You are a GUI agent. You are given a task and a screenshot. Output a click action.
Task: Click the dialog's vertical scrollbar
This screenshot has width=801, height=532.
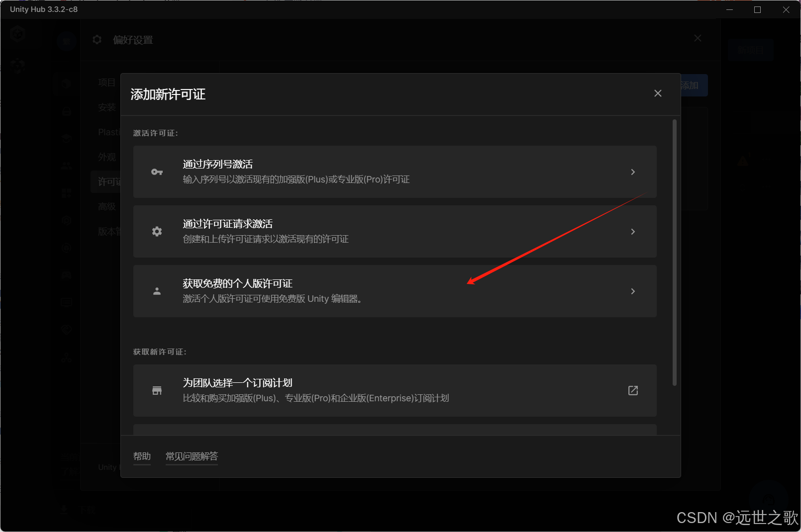pyautogui.click(x=675, y=253)
